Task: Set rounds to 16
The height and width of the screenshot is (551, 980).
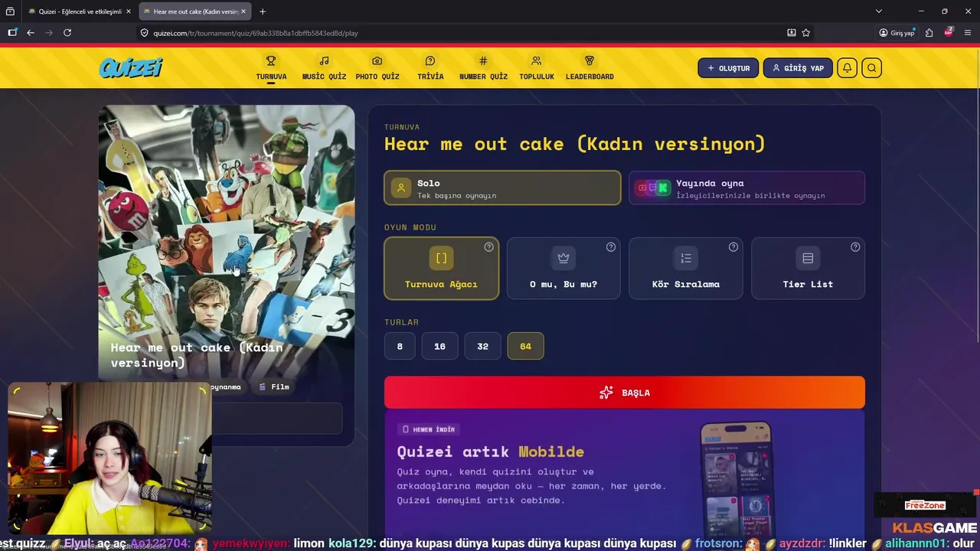Action: (x=439, y=346)
